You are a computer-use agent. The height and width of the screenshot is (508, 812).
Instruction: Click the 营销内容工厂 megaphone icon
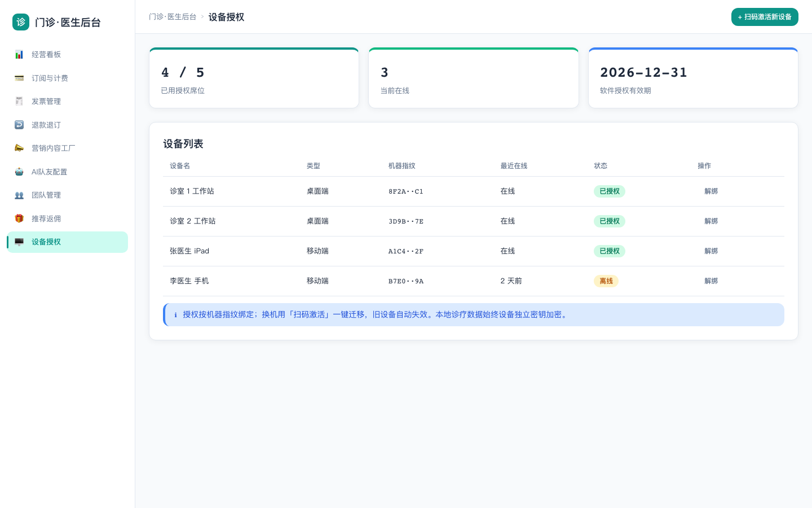point(19,148)
